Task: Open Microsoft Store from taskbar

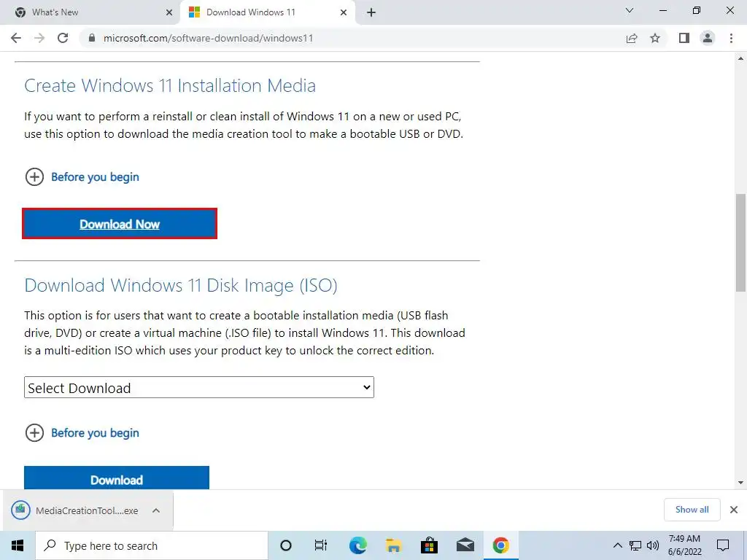Action: point(429,545)
